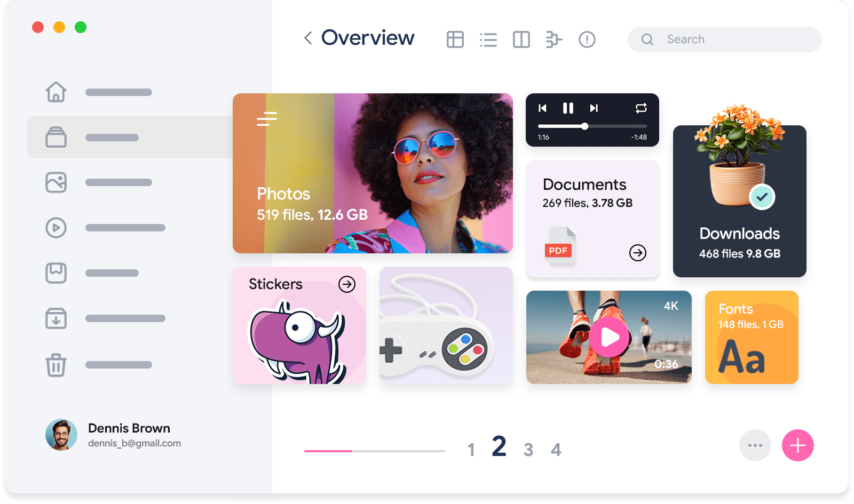854x504 pixels.
Task: Toggle repeat in the music player
Action: tap(641, 108)
